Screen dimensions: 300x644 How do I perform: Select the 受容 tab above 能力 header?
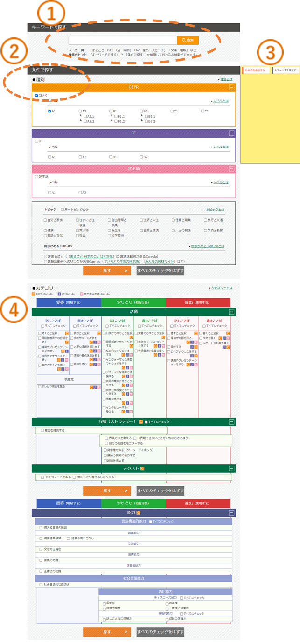pos(69,503)
